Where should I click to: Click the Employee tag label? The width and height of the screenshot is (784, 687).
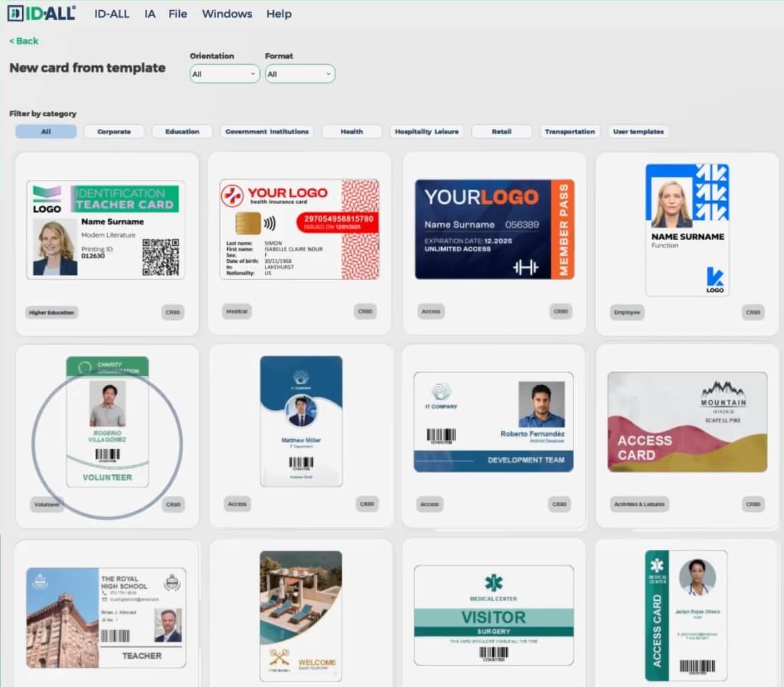pos(627,313)
